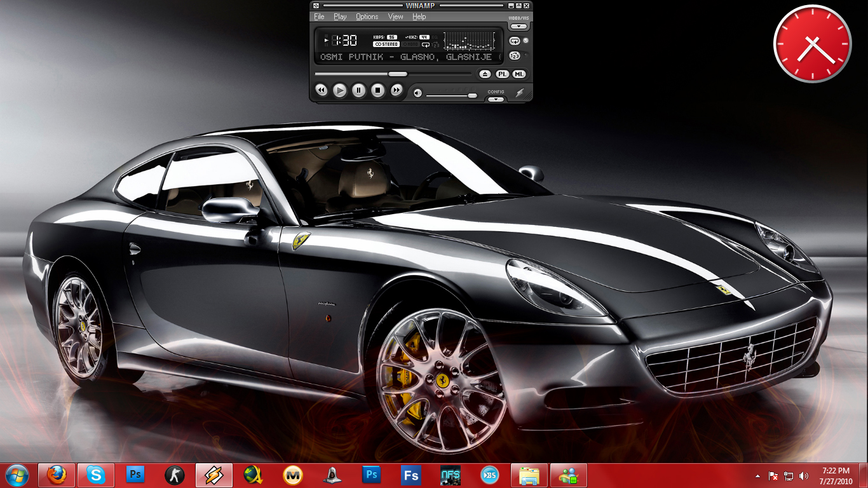Open the Winamp File menu
The image size is (868, 488).
pyautogui.click(x=319, y=17)
